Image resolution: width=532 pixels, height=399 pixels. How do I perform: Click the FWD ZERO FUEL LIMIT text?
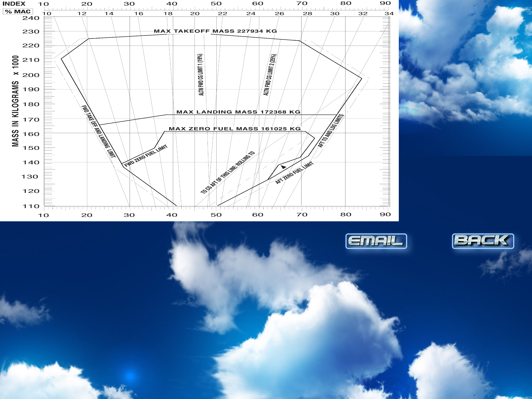tap(146, 156)
